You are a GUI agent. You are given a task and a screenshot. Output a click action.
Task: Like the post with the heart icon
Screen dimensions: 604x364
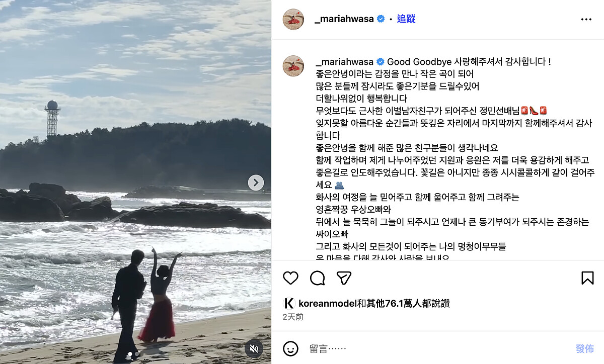point(290,278)
